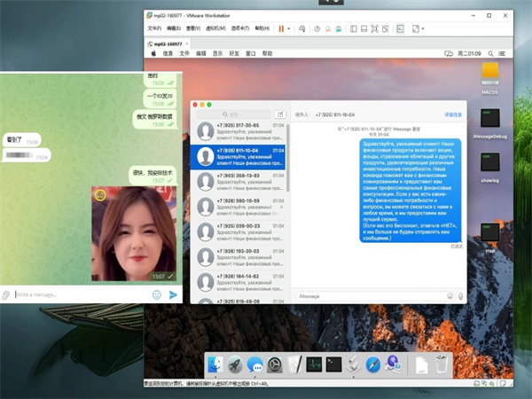
Task: Click the 详细信息 details link
Action: click(x=452, y=114)
